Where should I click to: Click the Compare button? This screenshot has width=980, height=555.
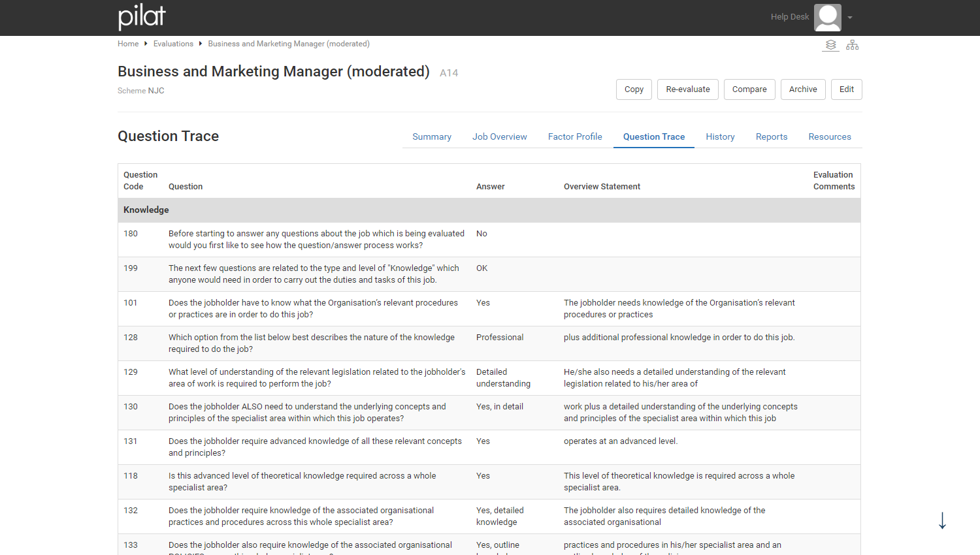pyautogui.click(x=749, y=89)
